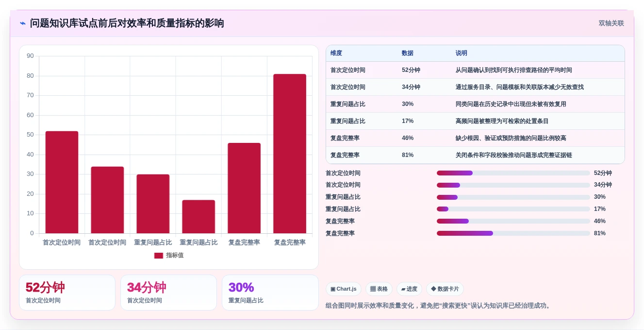Click the 34分钟 summary card

[x=168, y=293]
